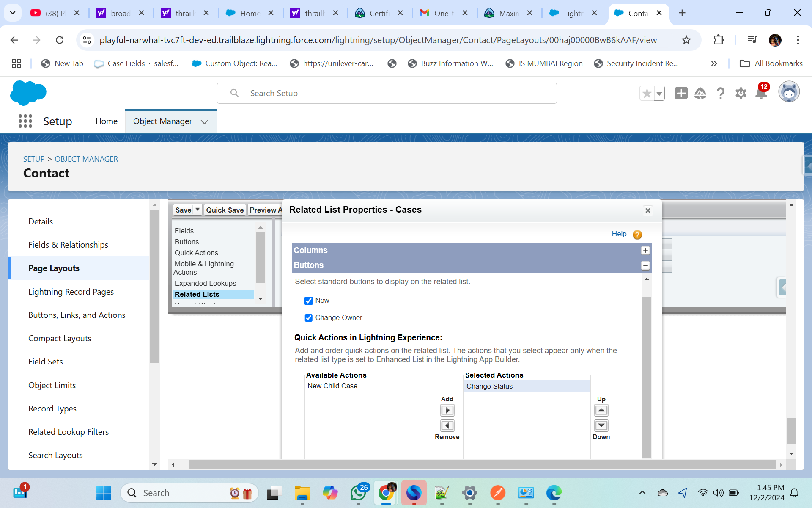This screenshot has width=812, height=508.
Task: Click the Quick Save button
Action: pos(225,210)
